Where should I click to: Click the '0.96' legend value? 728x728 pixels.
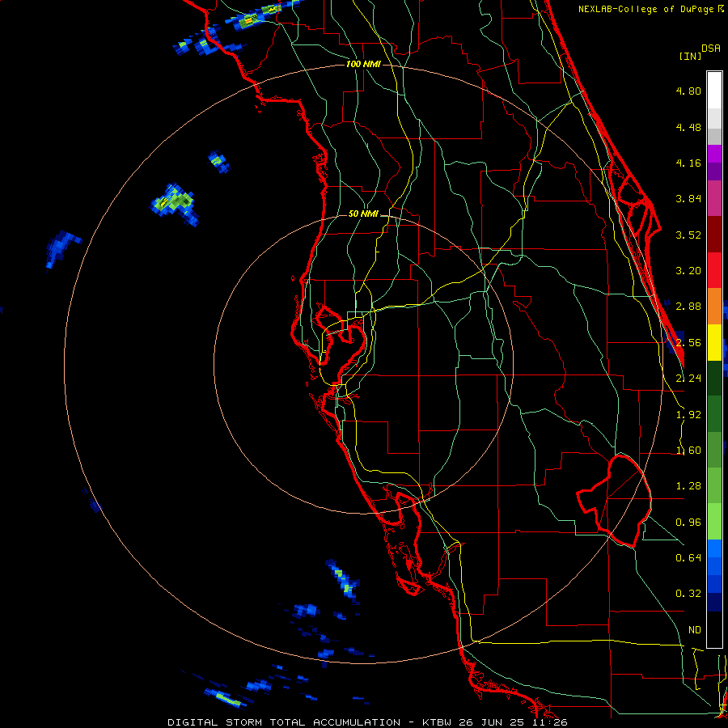click(x=688, y=523)
